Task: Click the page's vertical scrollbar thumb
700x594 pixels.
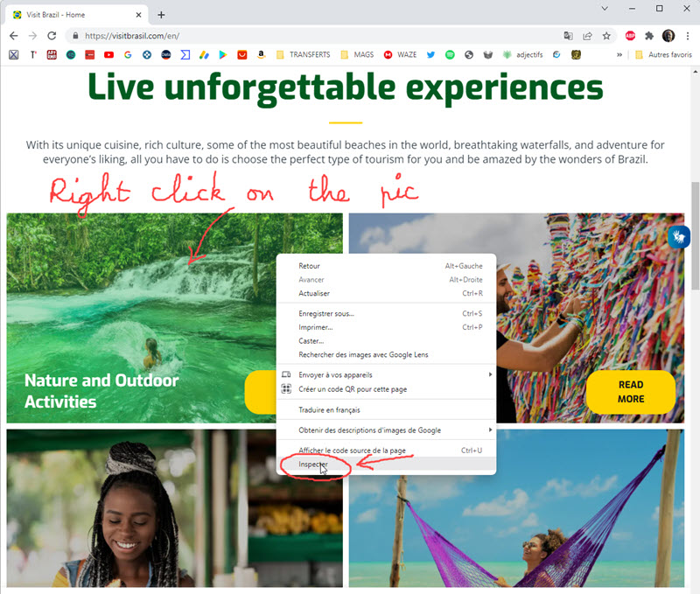Action: [x=695, y=235]
